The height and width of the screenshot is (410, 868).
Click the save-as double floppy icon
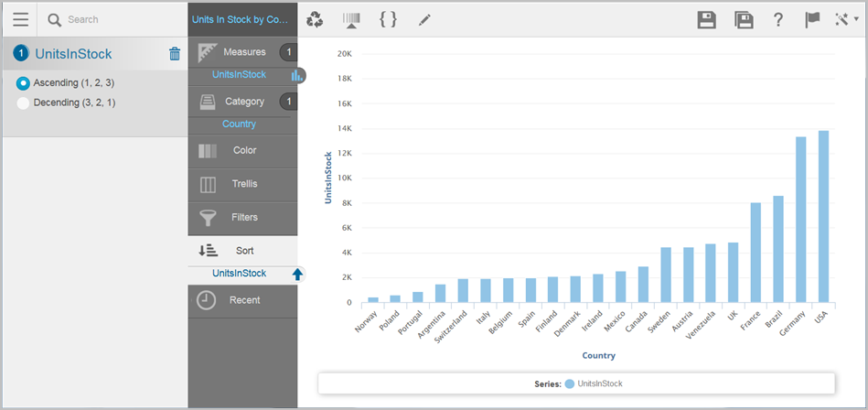(744, 20)
